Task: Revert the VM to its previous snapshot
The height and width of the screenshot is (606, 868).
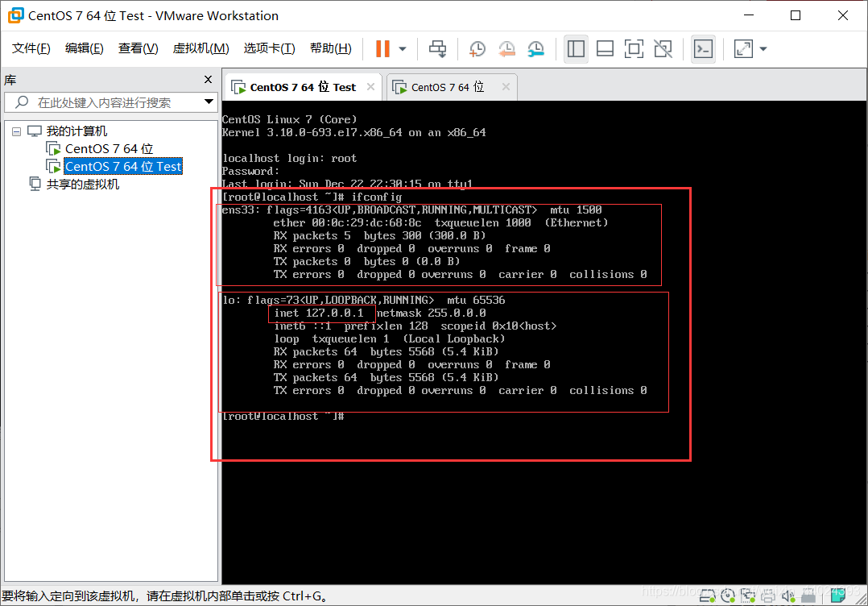Action: pos(506,48)
